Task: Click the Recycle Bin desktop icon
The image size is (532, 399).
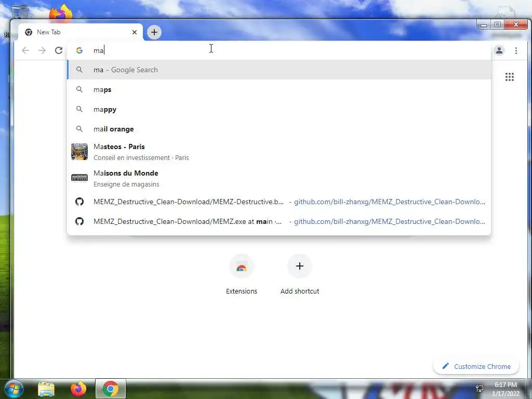Action: tap(20, 11)
